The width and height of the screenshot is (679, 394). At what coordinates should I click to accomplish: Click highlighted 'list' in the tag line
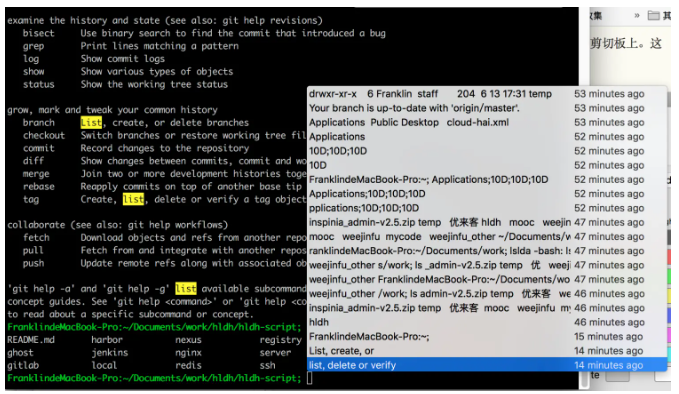[133, 200]
